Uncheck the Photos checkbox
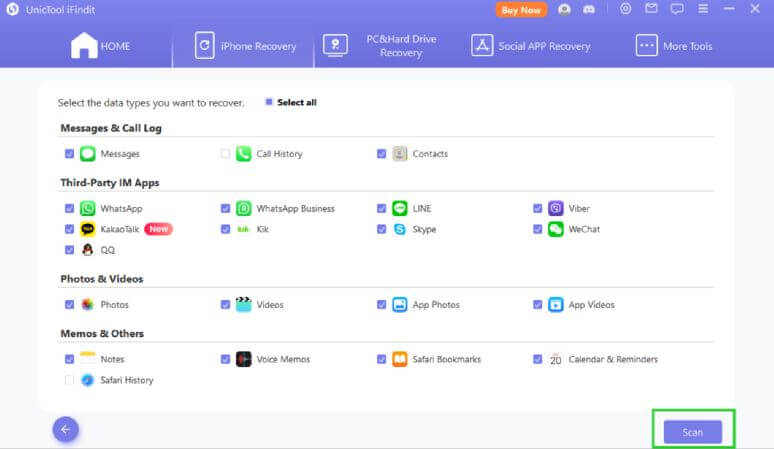Viewport: 774px width, 449px height. [x=69, y=304]
